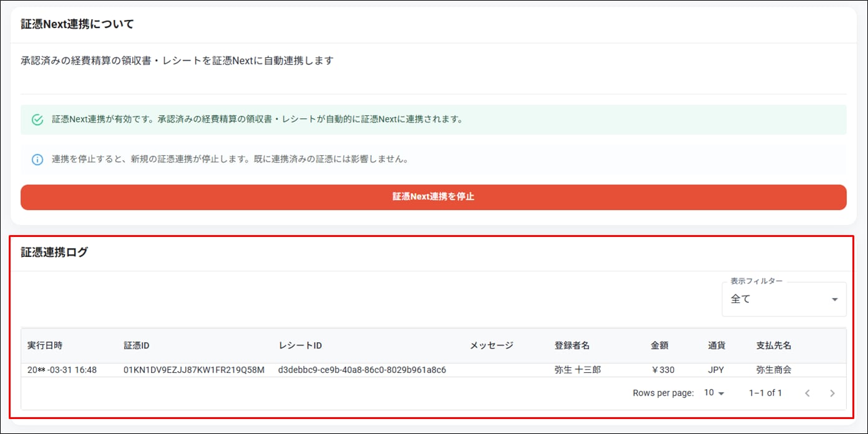Click the 登録者名 column header

point(572,345)
